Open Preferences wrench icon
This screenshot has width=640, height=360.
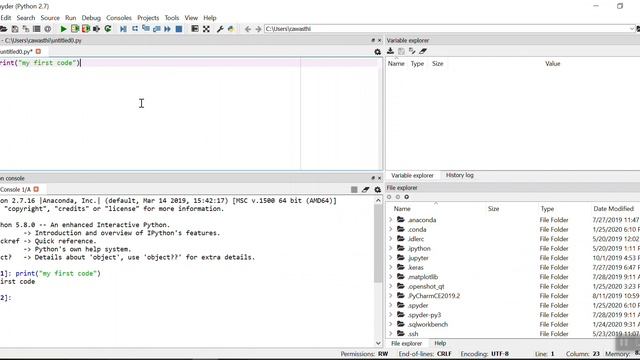(x=220, y=29)
